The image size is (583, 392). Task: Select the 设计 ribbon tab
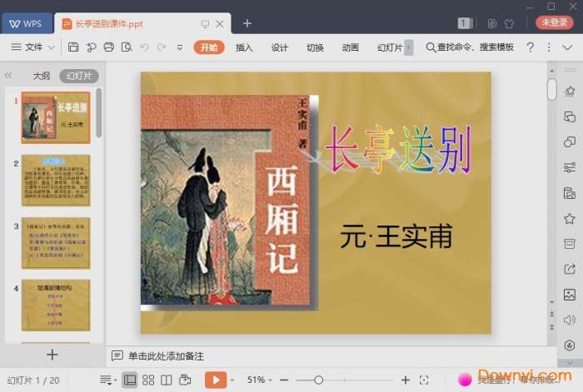point(279,47)
